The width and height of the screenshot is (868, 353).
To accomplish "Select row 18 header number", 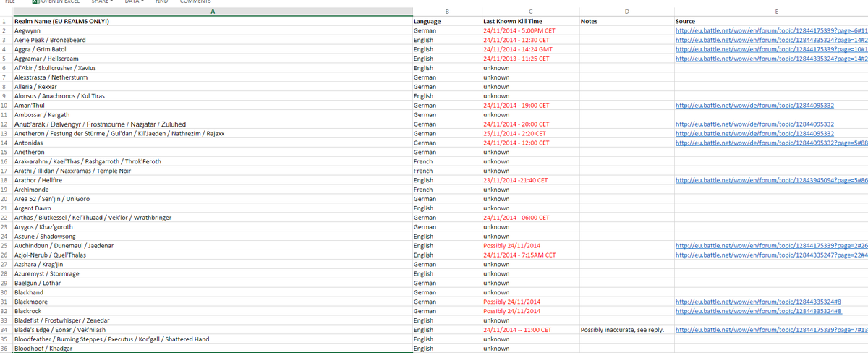I will tap(6, 180).
